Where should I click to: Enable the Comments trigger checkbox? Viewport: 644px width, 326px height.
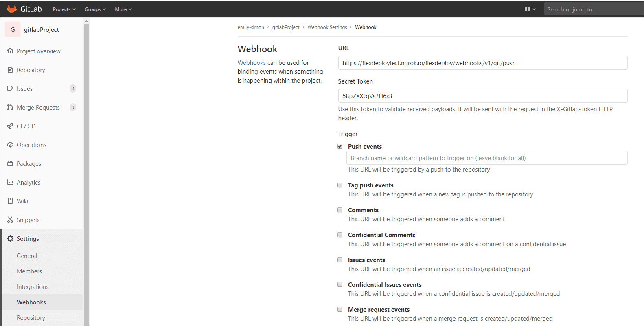(340, 210)
